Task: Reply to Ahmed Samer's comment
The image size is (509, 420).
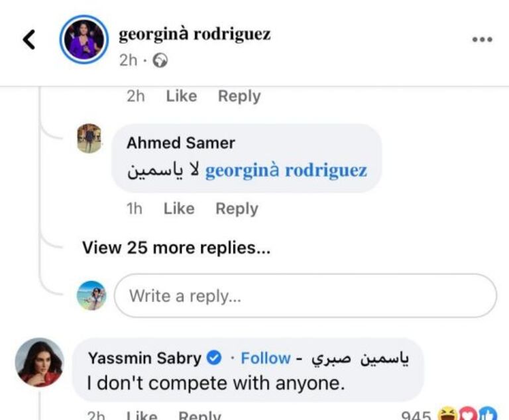Action: click(x=237, y=209)
